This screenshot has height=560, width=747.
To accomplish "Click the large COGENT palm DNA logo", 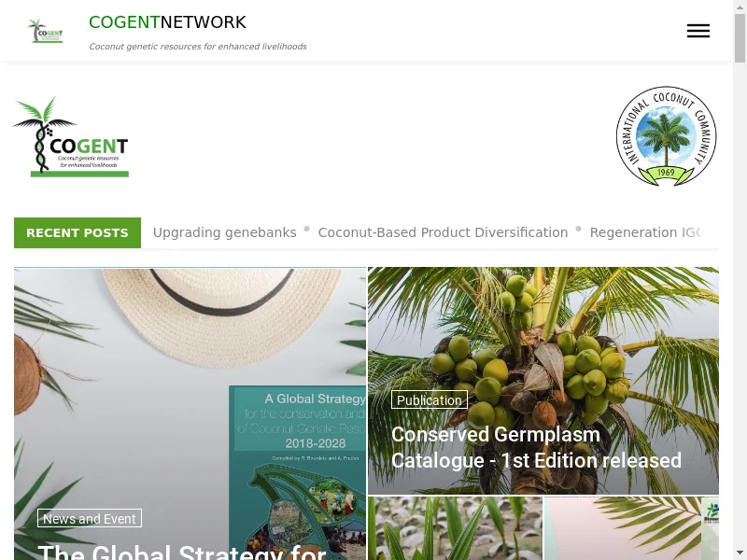I will pyautogui.click(x=71, y=136).
